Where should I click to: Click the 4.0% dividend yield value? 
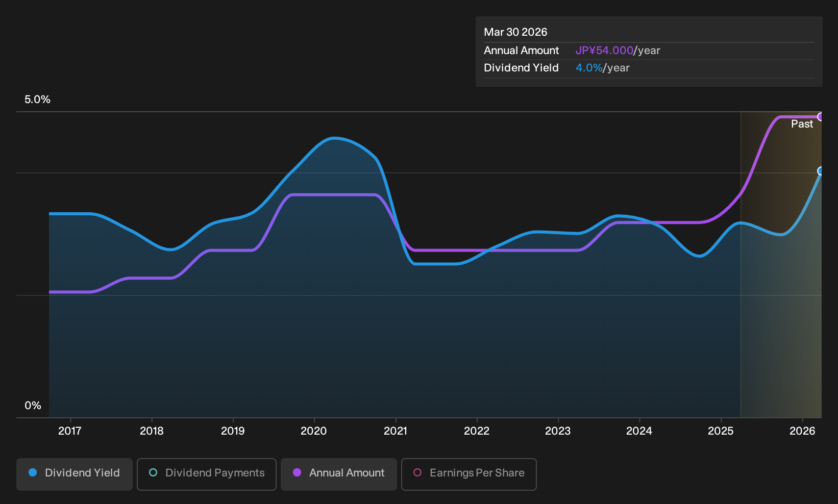589,68
